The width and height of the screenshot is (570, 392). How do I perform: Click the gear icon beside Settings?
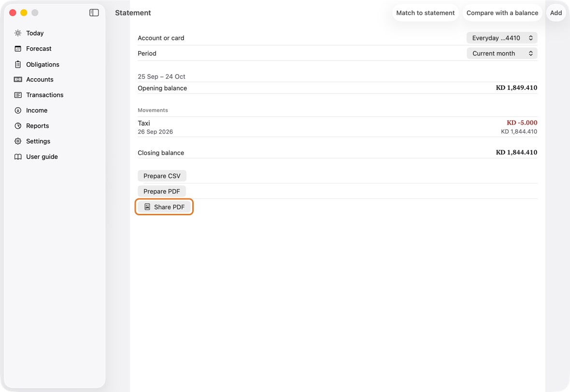18,141
